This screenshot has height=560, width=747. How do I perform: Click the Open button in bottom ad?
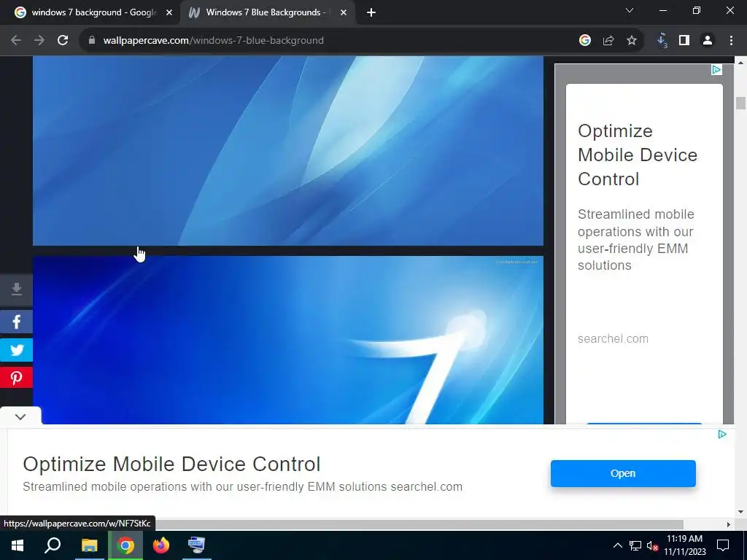[x=623, y=473]
